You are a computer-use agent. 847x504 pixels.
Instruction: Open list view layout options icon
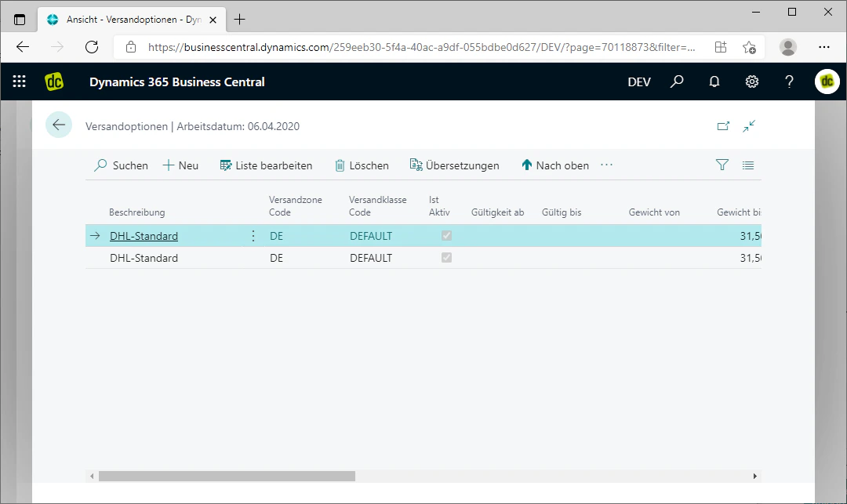pos(748,165)
